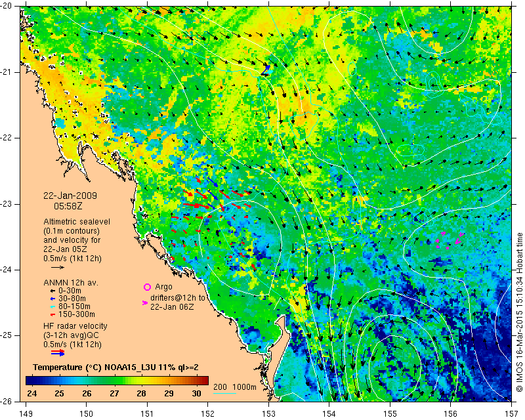
Task: Click the dark blue end of color bar
Action: (x=30, y=381)
